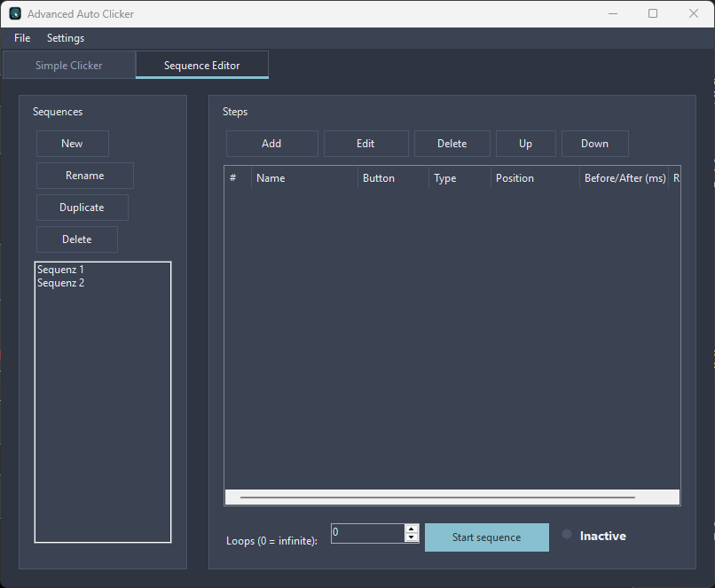Select the Sequence Editor tab
Image resolution: width=715 pixels, height=588 pixels.
click(202, 65)
